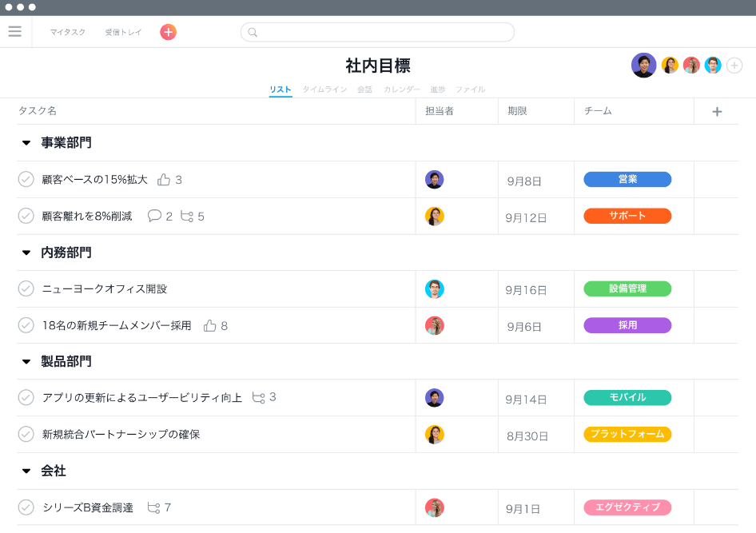This screenshot has width=756, height=533.
Task: Click the search input field
Action: coord(377,32)
